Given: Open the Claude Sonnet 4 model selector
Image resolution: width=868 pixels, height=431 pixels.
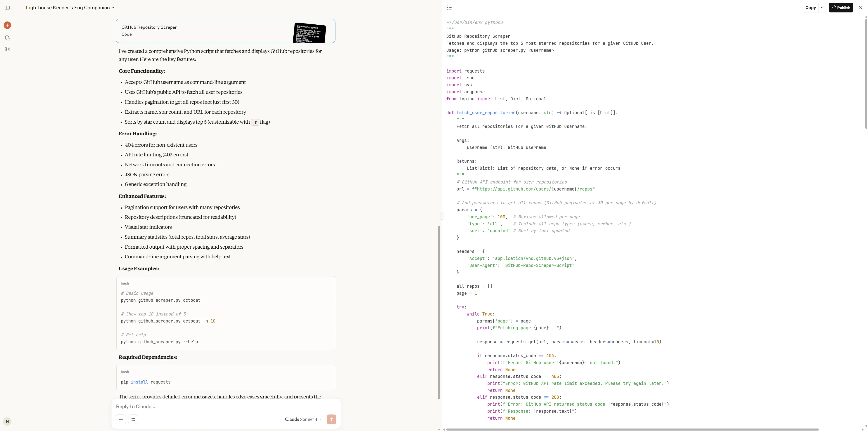Looking at the screenshot, I should click(303, 419).
